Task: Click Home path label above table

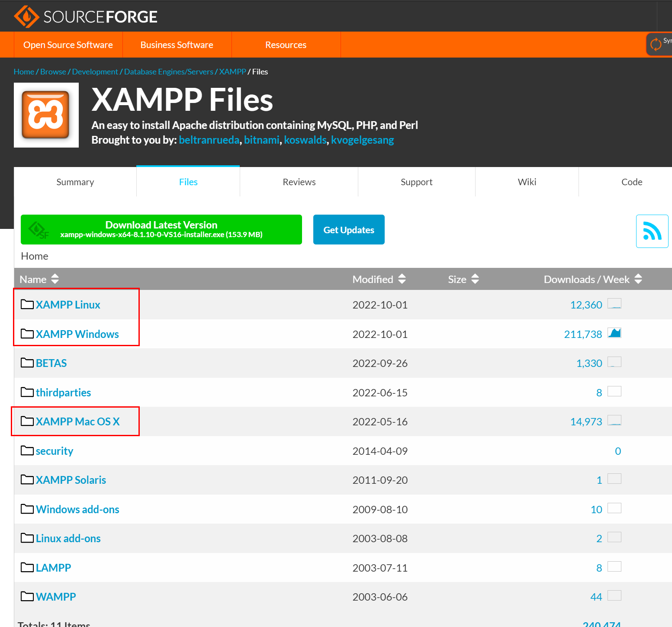Action: click(x=35, y=256)
